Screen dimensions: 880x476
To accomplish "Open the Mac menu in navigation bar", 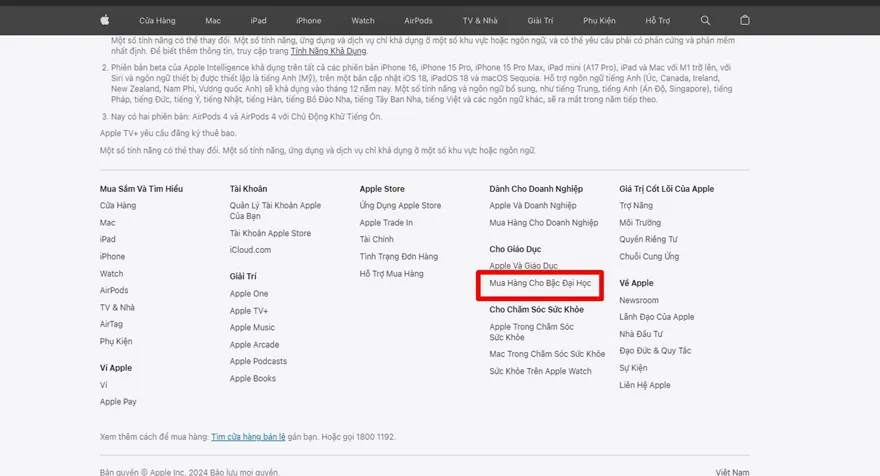I will (x=212, y=20).
